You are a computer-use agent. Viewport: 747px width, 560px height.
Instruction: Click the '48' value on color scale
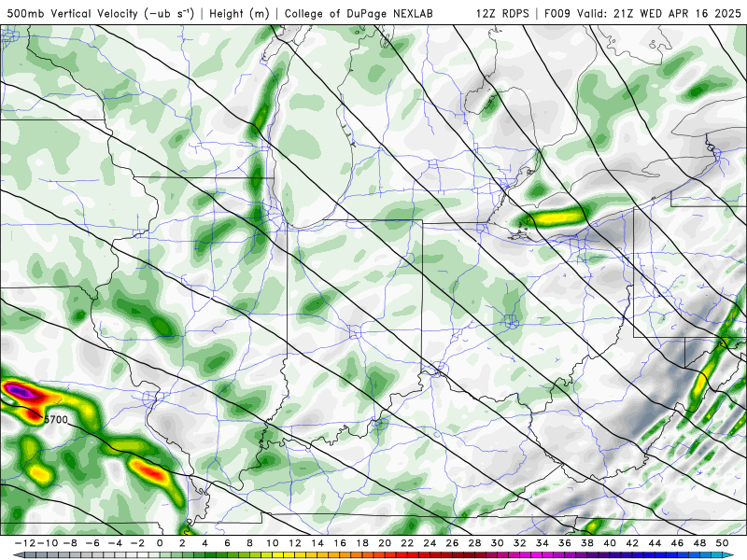699,543
